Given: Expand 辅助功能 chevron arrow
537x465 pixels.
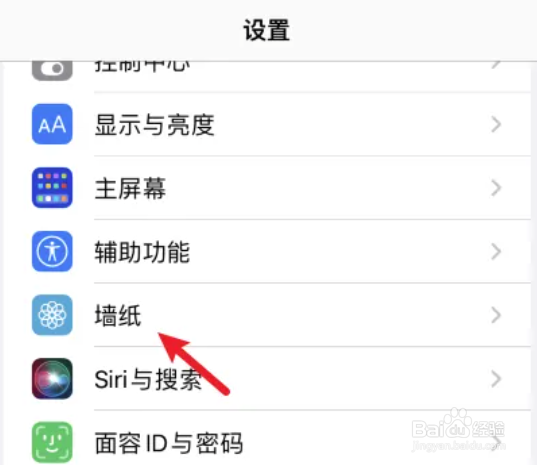Looking at the screenshot, I should [x=496, y=252].
